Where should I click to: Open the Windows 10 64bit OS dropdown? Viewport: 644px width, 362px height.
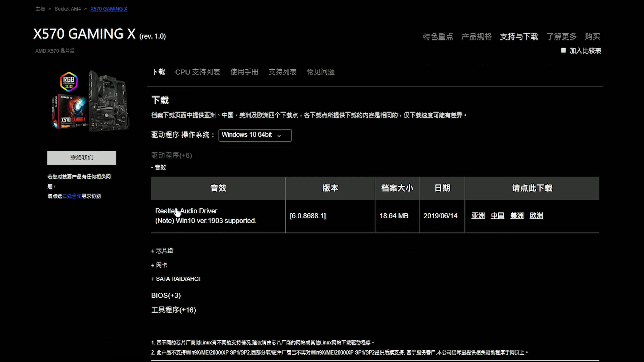[x=255, y=135]
